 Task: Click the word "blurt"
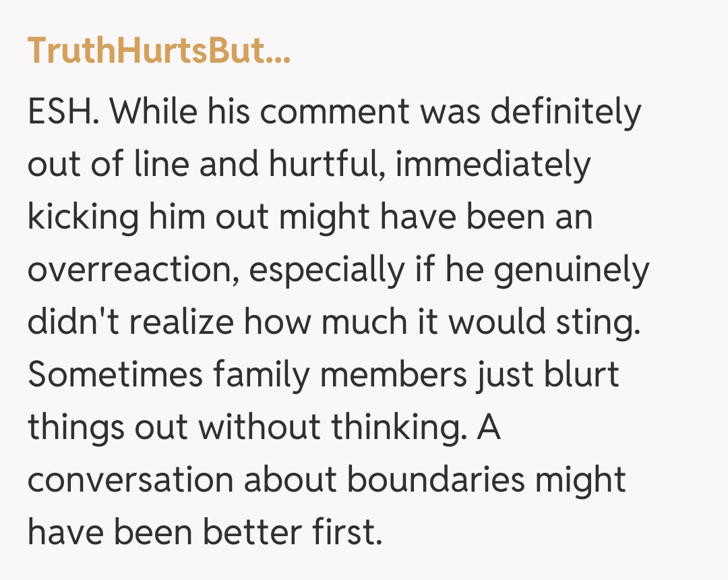[x=584, y=375]
